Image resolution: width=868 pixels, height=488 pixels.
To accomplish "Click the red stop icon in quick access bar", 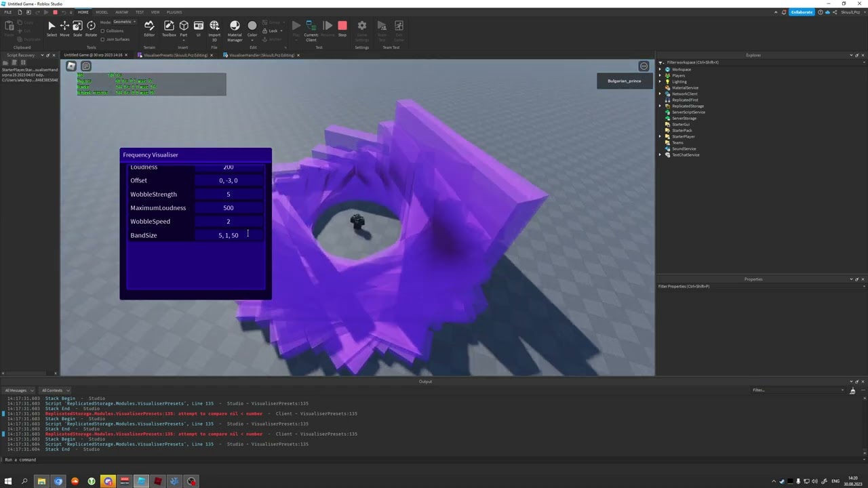I will tap(55, 12).
